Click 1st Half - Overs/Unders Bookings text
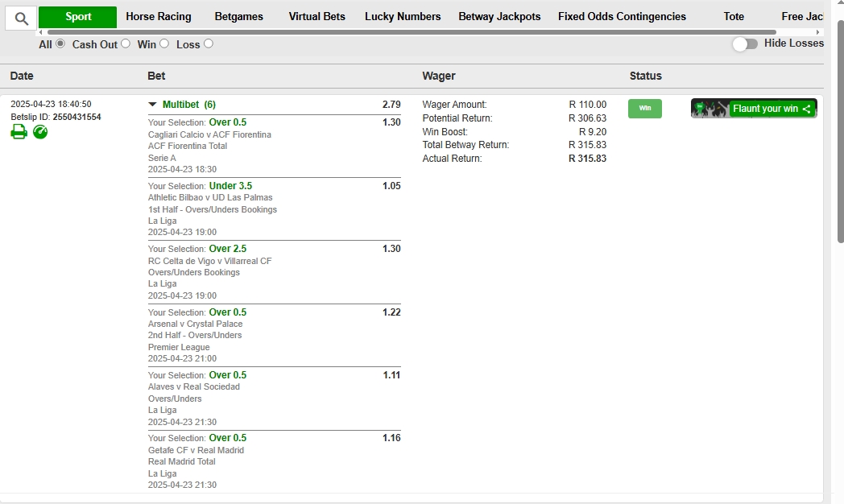This screenshot has width=844, height=504. tap(213, 209)
